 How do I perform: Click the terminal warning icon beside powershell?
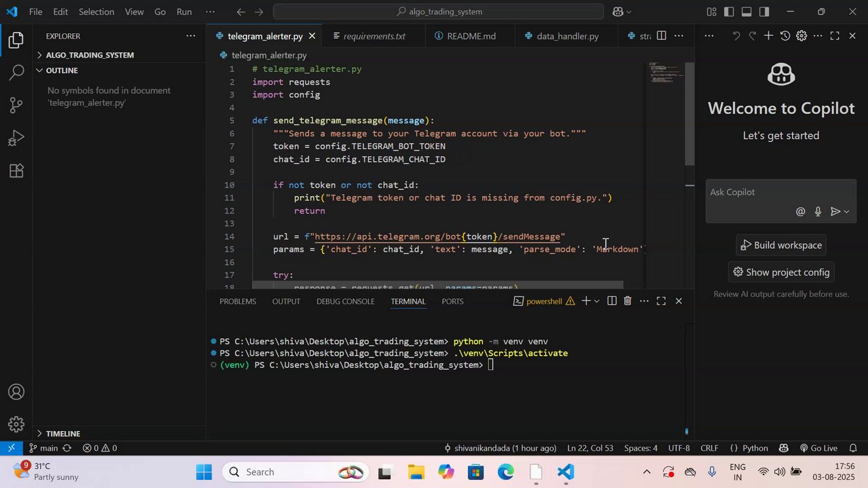[x=570, y=301]
